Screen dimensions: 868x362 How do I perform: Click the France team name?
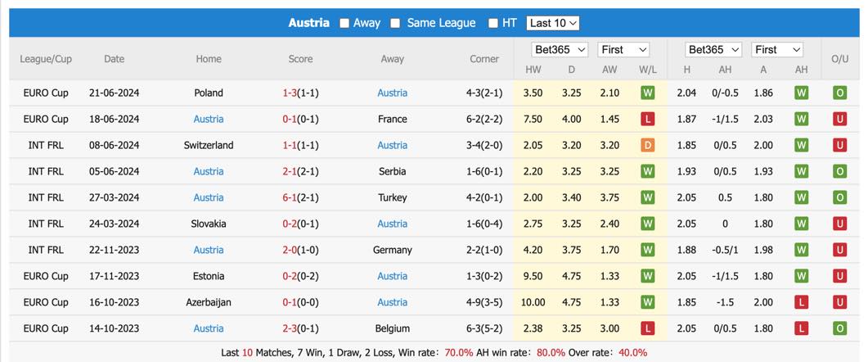coord(393,120)
